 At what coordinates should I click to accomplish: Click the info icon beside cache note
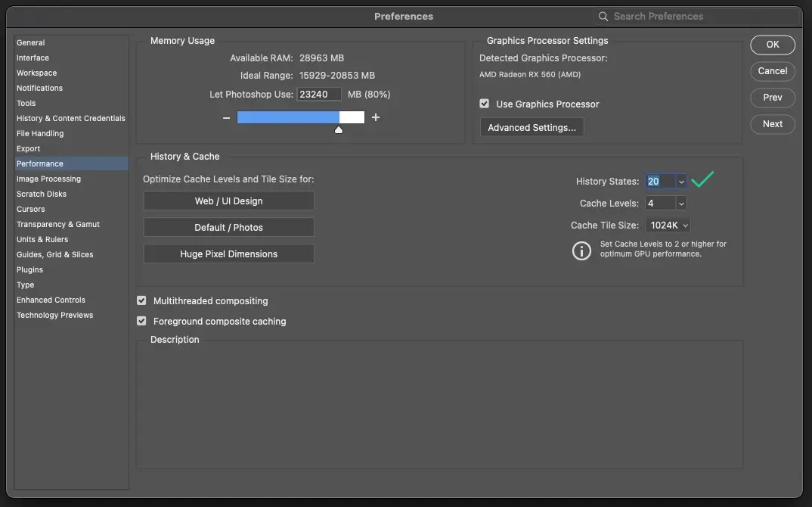click(x=581, y=250)
